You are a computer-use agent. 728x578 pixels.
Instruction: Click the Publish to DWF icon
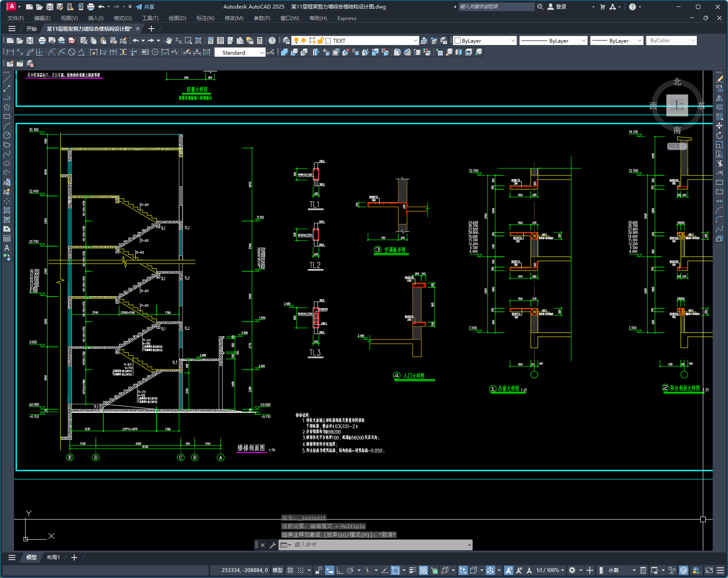coord(72,41)
